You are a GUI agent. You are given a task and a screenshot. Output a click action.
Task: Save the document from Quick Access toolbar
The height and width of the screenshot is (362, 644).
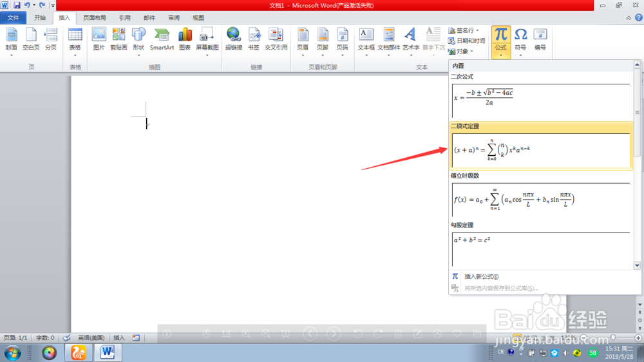coord(17,5)
